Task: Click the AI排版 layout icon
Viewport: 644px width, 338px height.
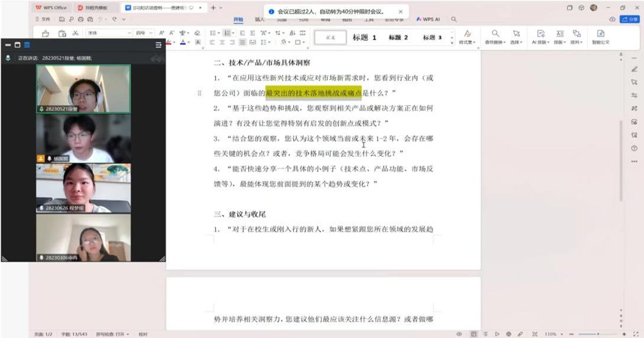Action: 541,36
